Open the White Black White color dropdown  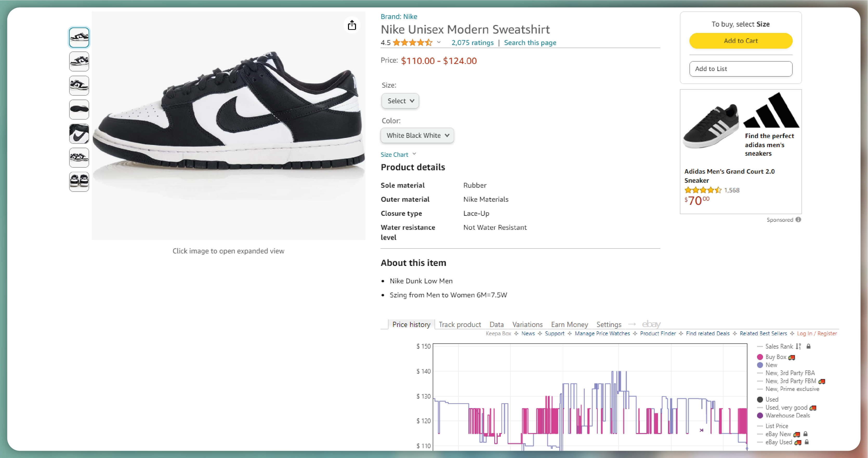[x=417, y=135]
